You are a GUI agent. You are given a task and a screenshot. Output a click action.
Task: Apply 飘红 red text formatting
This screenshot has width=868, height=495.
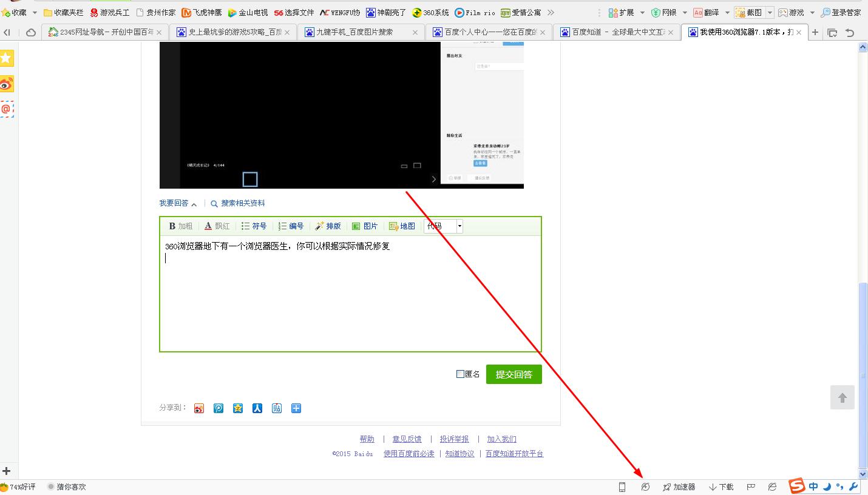(217, 226)
